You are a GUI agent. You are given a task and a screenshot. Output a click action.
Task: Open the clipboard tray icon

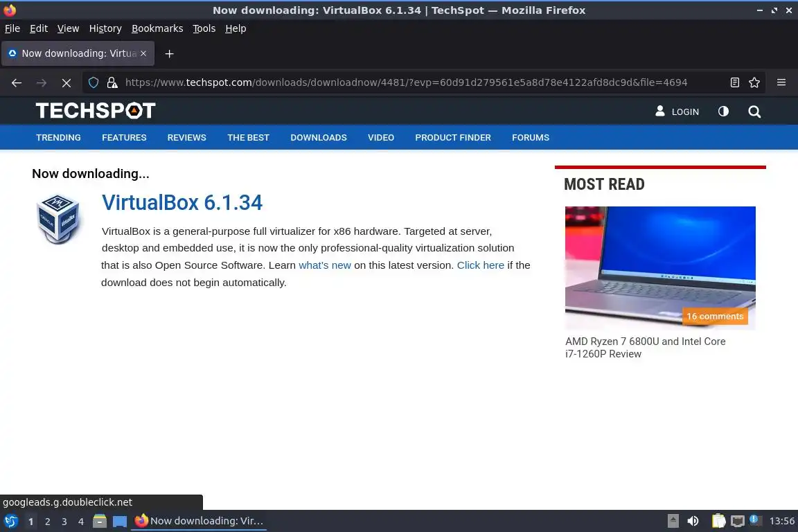click(x=718, y=521)
